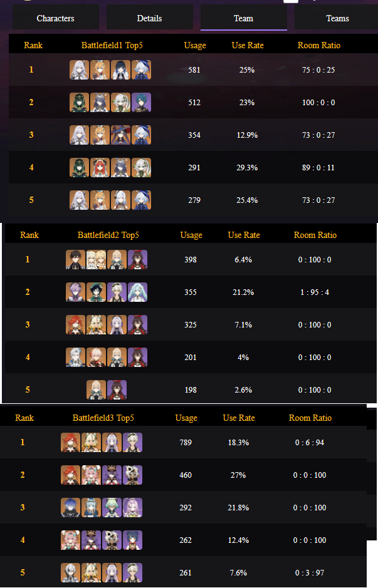Click the Battlefield2 Use Rate column header
Viewport: 378px width, 588px height.
[x=244, y=235]
